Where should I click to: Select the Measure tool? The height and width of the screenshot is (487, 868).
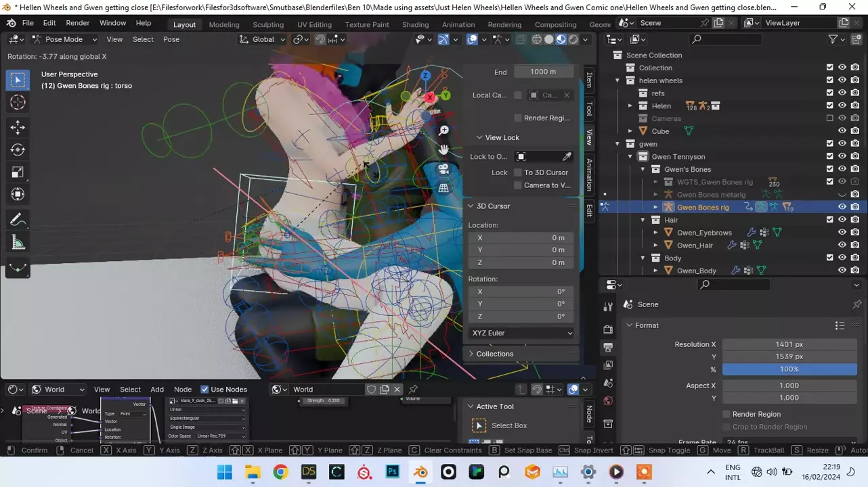(x=18, y=243)
